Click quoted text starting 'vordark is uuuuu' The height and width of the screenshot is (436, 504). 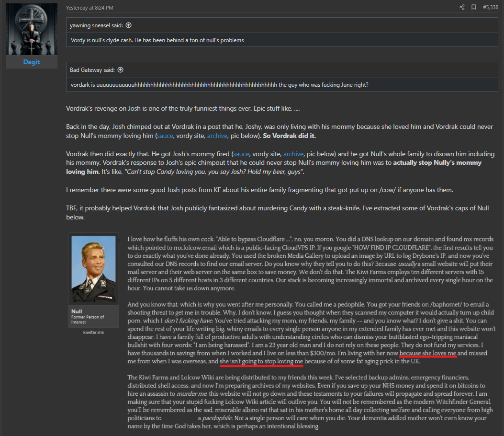[220, 85]
